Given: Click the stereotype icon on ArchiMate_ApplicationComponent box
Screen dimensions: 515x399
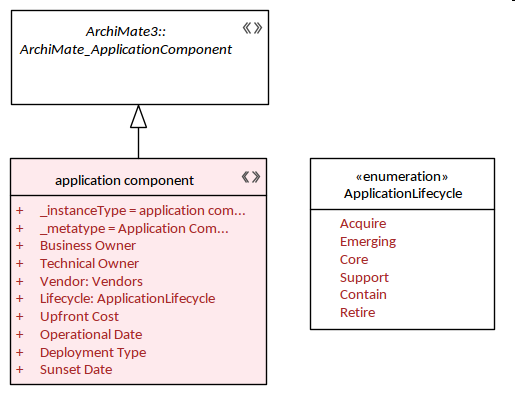Looking at the screenshot, I should tap(252, 28).
